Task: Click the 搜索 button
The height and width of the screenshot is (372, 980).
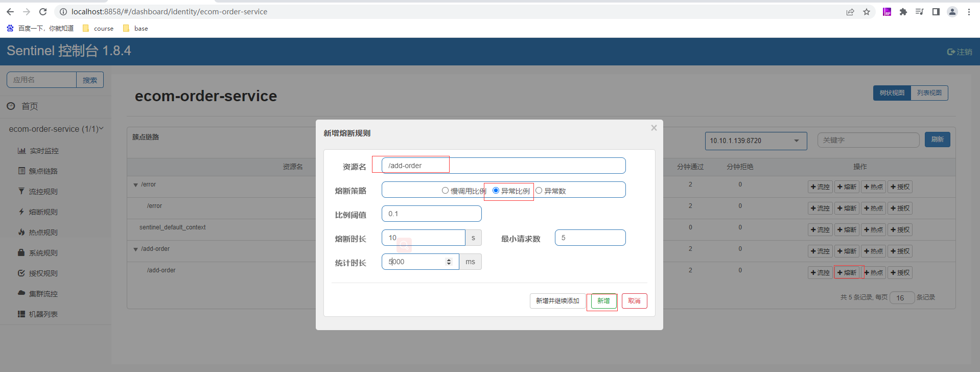Action: [90, 80]
